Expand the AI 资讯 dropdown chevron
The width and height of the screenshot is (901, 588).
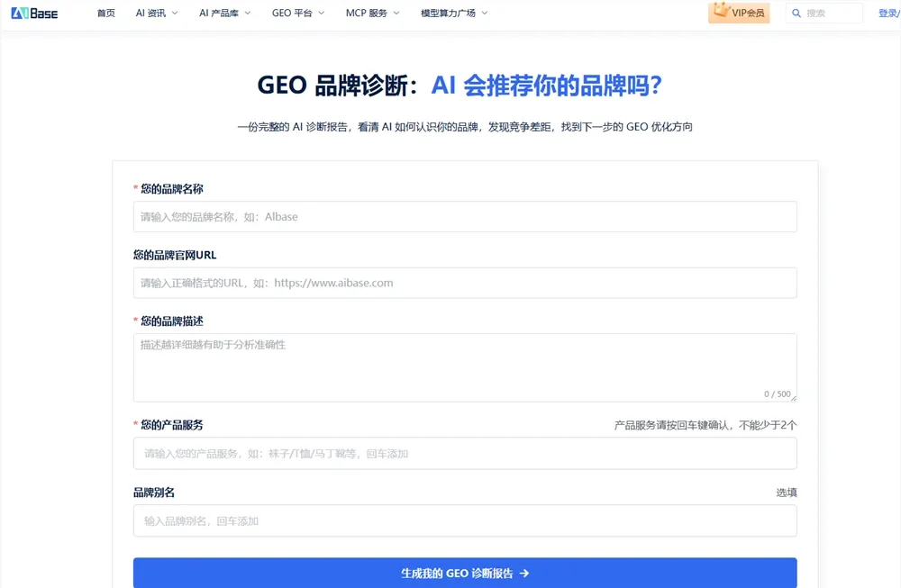pyautogui.click(x=175, y=14)
